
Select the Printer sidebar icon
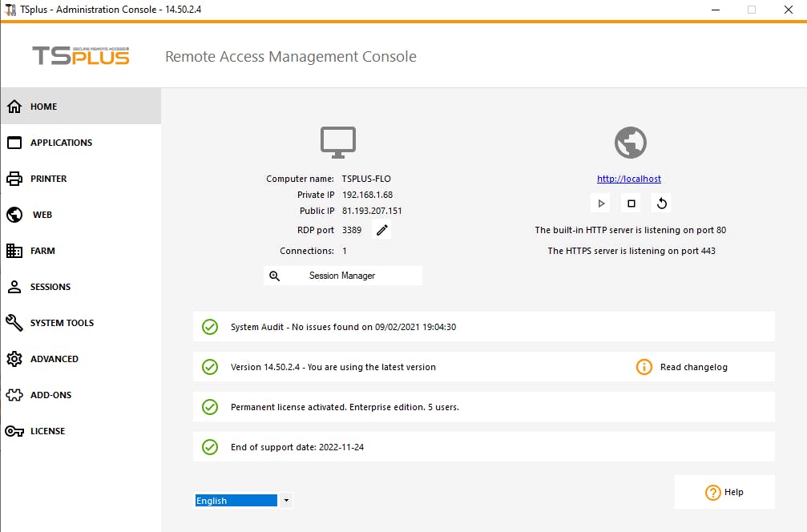(x=48, y=178)
